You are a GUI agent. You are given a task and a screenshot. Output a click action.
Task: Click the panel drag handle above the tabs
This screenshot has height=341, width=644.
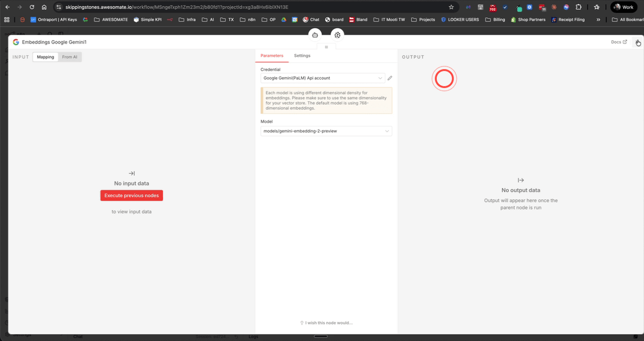[326, 47]
